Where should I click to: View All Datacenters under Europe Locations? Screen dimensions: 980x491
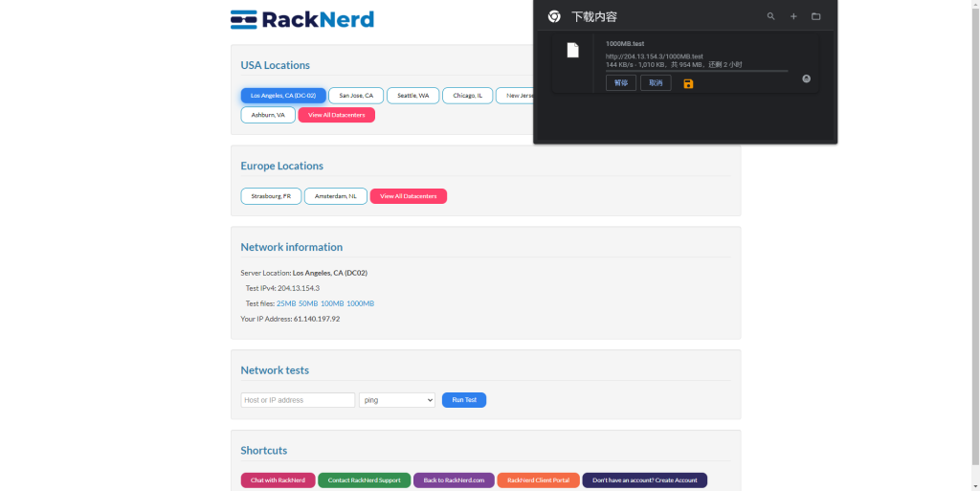click(x=408, y=196)
